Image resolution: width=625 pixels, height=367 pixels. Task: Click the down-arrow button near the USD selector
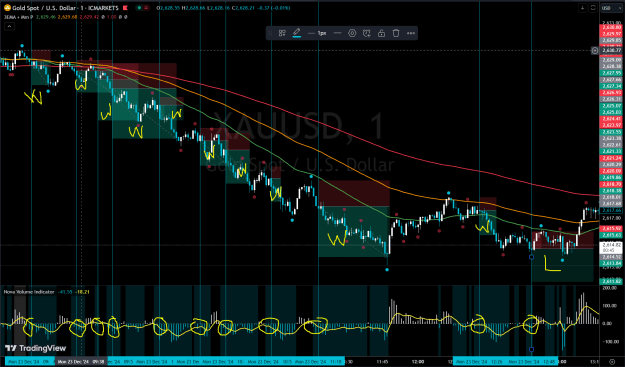coord(582,8)
